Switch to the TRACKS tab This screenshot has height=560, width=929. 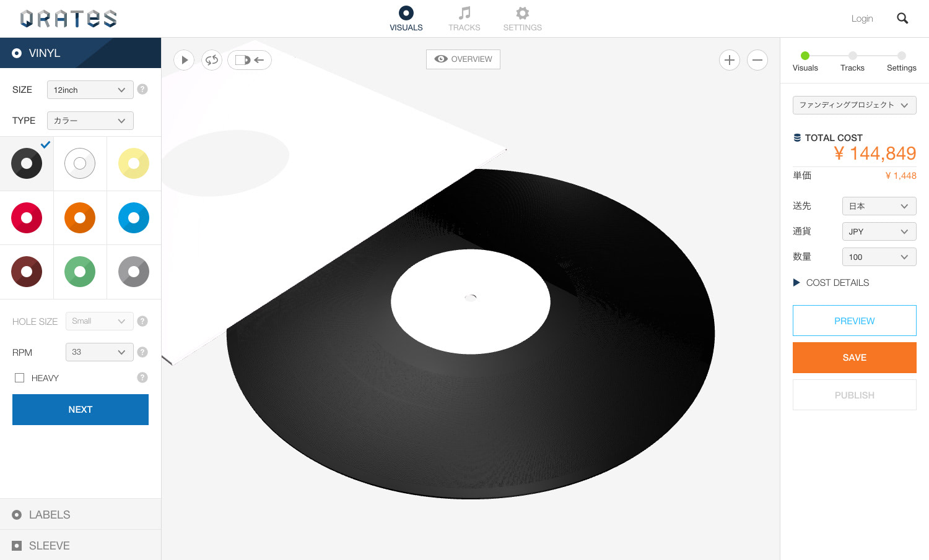click(x=464, y=19)
